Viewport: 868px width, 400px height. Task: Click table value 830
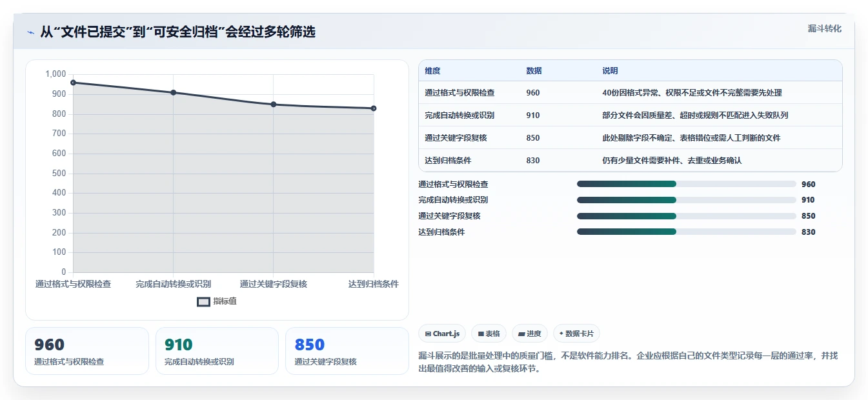533,161
